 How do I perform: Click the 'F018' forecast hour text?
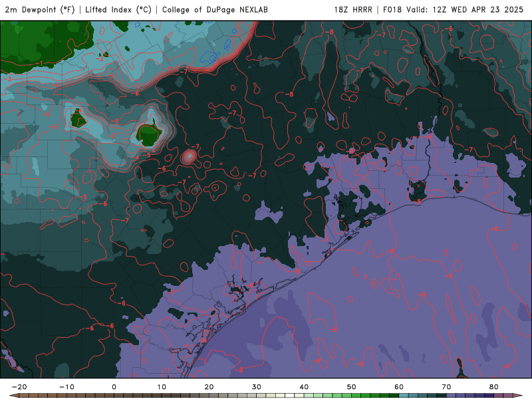coord(392,9)
